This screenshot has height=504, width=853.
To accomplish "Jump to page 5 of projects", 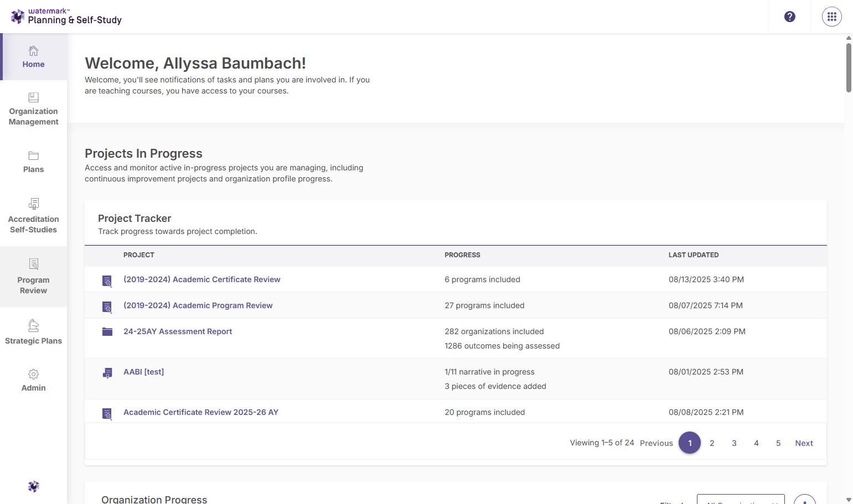I will (778, 443).
